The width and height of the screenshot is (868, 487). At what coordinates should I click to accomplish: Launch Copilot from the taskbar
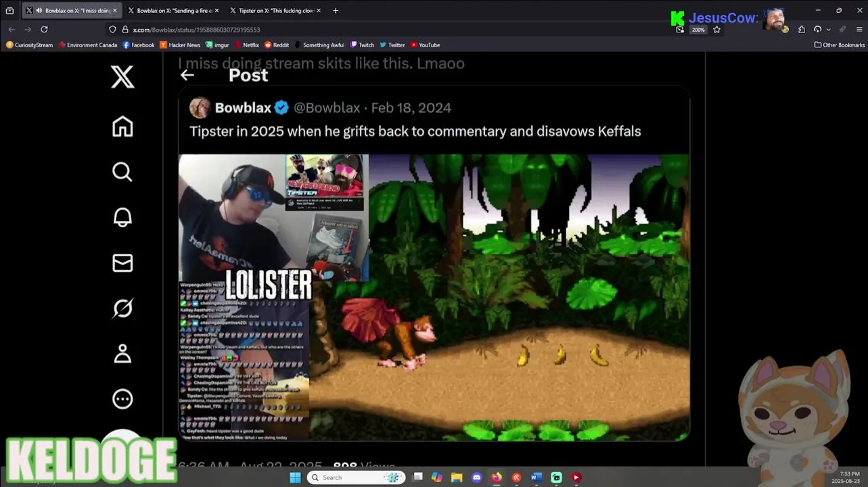click(437, 478)
